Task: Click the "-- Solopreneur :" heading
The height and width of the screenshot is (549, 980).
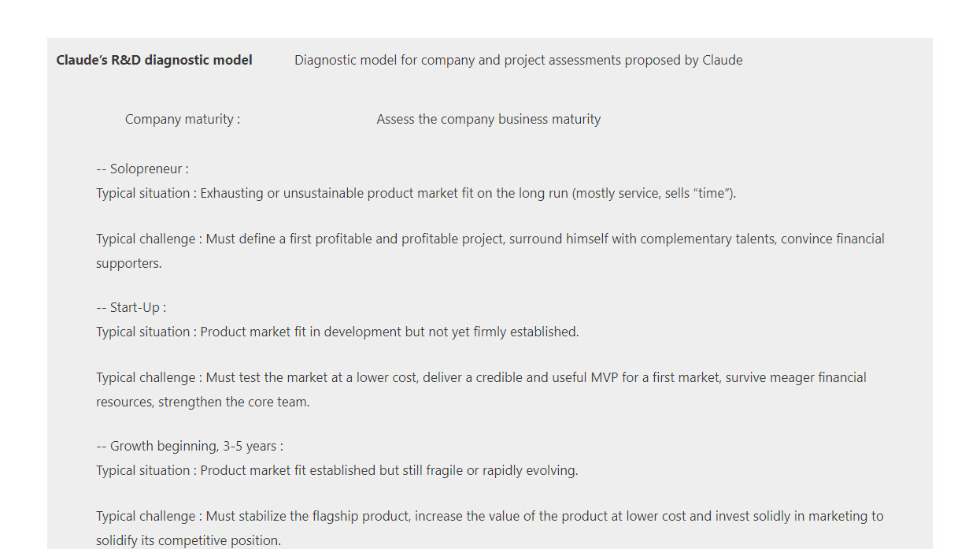Action: pos(142,169)
